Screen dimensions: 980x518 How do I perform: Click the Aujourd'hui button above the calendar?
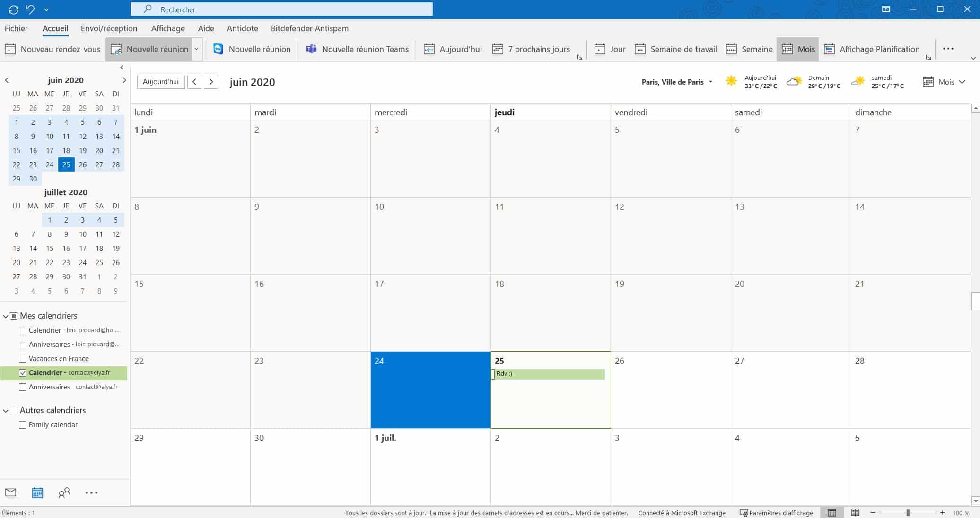pyautogui.click(x=161, y=82)
